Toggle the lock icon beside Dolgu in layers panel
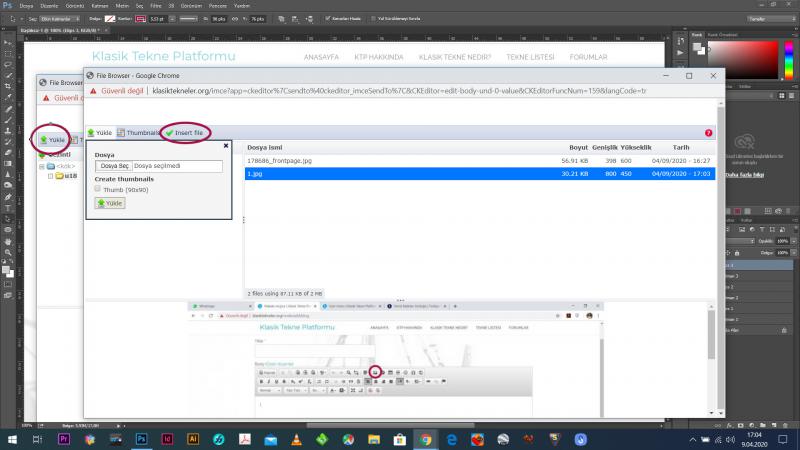The width and height of the screenshot is (800, 450). [x=737, y=253]
